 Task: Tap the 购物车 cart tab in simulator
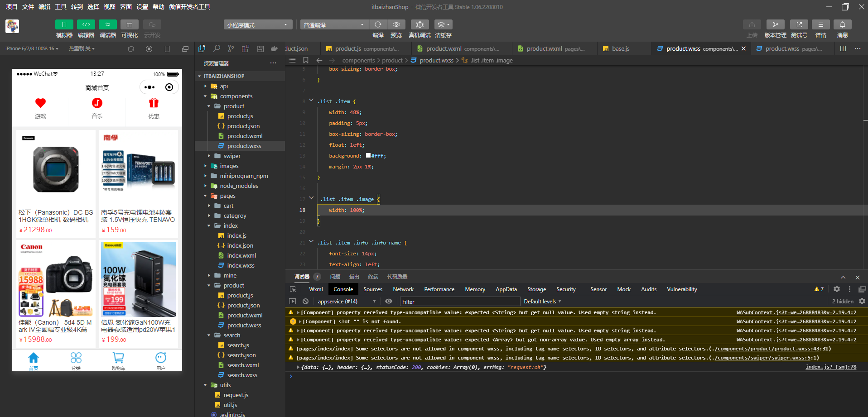(x=118, y=361)
